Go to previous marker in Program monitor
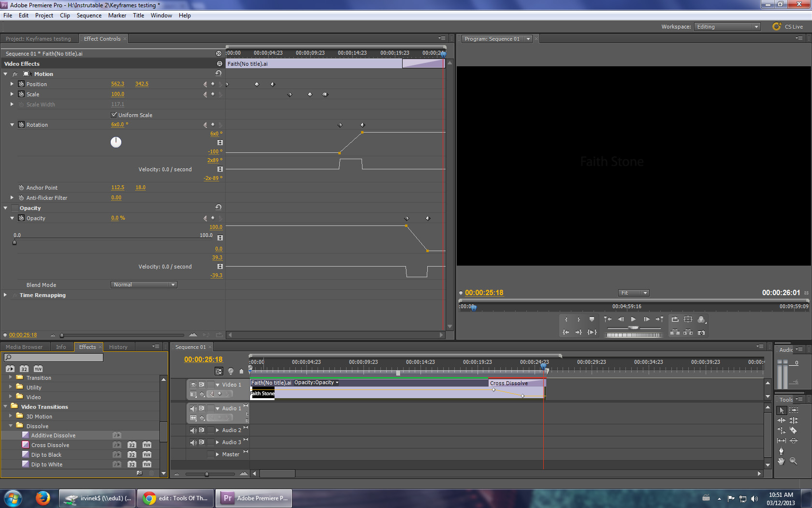Viewport: 812px width, 508px height. click(x=608, y=319)
